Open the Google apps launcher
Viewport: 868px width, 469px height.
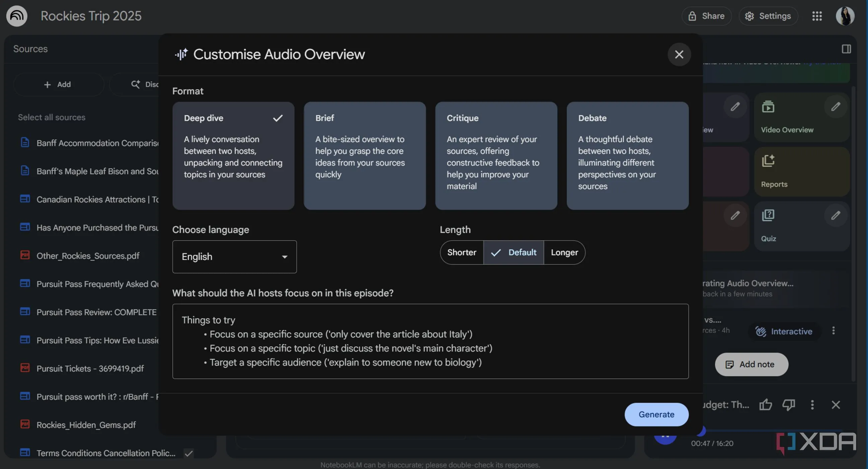(816, 16)
